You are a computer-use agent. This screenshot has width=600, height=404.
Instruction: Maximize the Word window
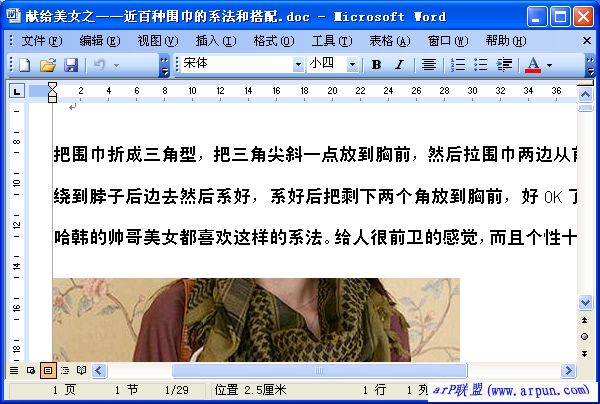pos(560,17)
